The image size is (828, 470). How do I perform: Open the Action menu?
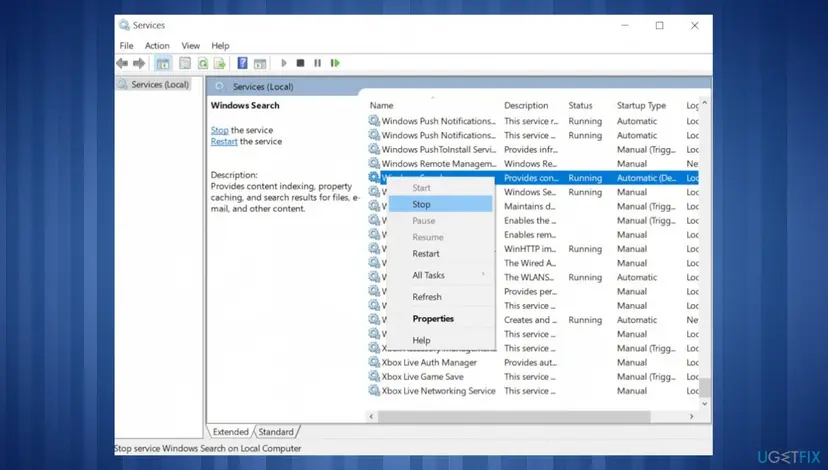(x=157, y=46)
